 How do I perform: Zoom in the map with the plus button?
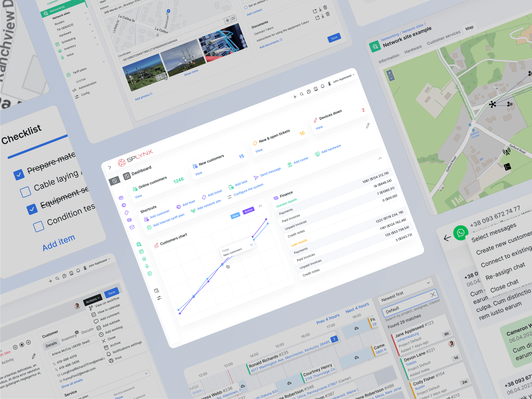click(x=389, y=73)
